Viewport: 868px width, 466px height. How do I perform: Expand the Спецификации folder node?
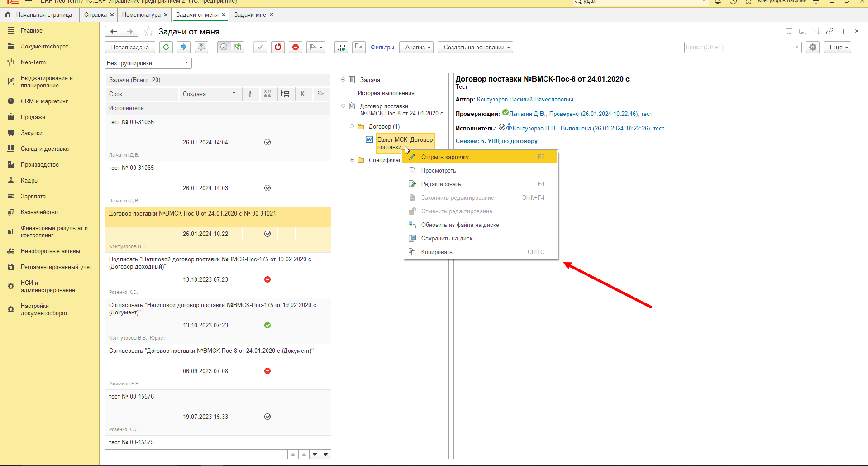click(352, 160)
